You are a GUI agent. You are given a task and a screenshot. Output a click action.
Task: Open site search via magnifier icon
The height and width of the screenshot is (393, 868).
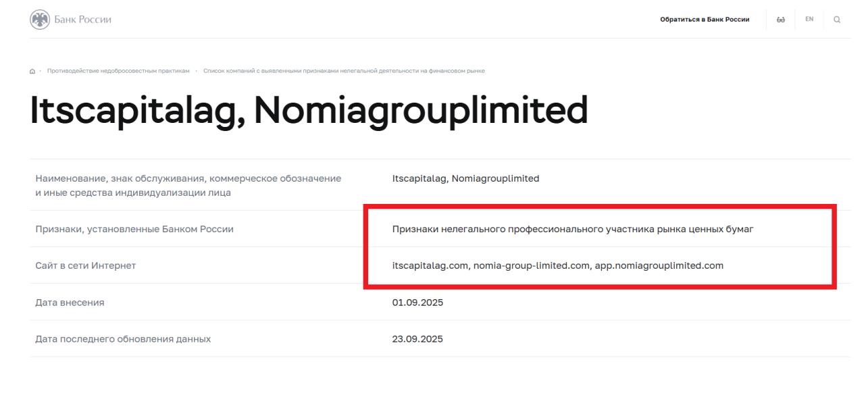point(837,20)
